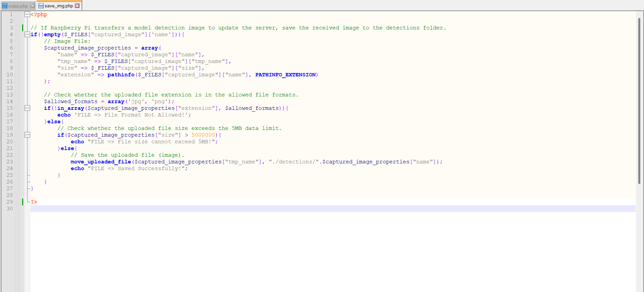
Task: Click the 5000000 size limit number
Action: (x=203, y=135)
